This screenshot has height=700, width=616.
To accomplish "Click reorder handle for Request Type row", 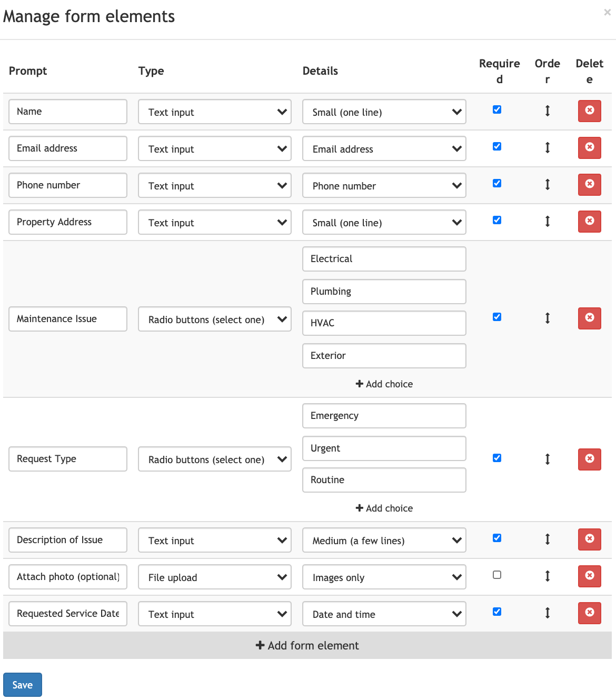I will tap(548, 459).
